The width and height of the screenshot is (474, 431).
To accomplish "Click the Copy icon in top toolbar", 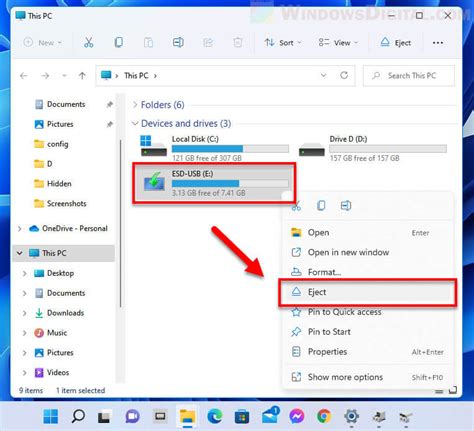I will (118, 42).
